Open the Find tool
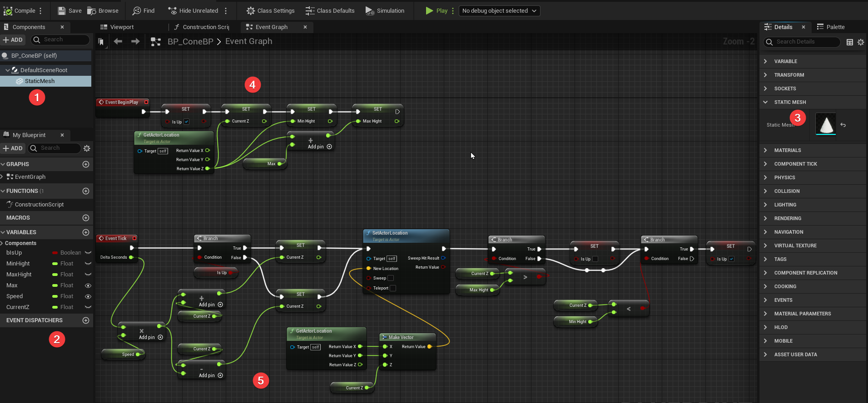The height and width of the screenshot is (403, 868). 144,10
